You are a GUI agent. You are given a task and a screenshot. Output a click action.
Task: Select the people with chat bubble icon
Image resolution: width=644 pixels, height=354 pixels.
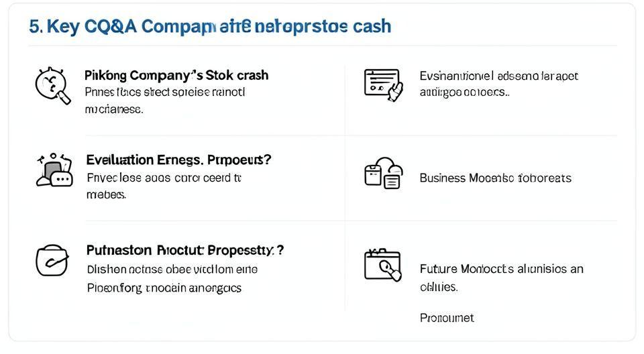point(54,170)
